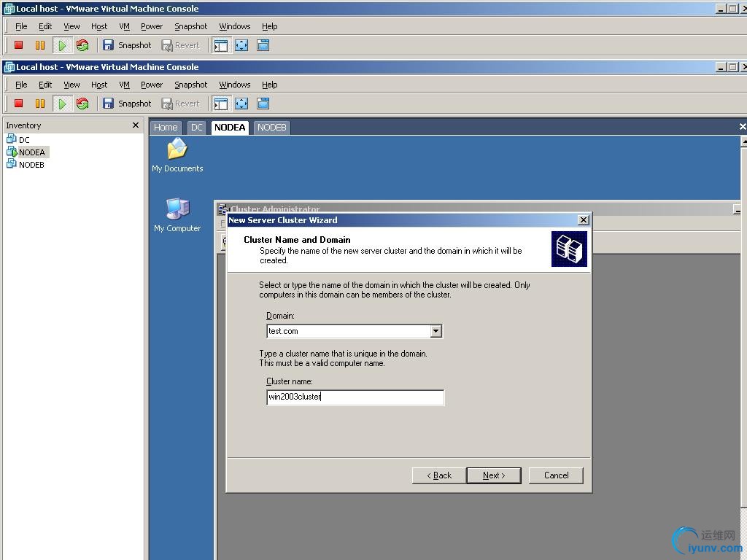The height and width of the screenshot is (560, 747).
Task: Open Edit menu in lower console window
Action: point(45,85)
